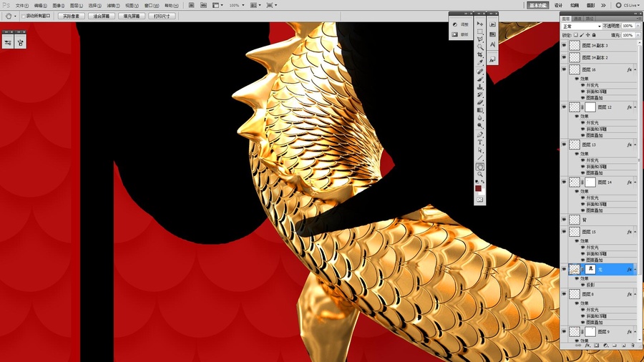Select the Blur tool
This screenshot has height=362, width=644.
pos(479,118)
